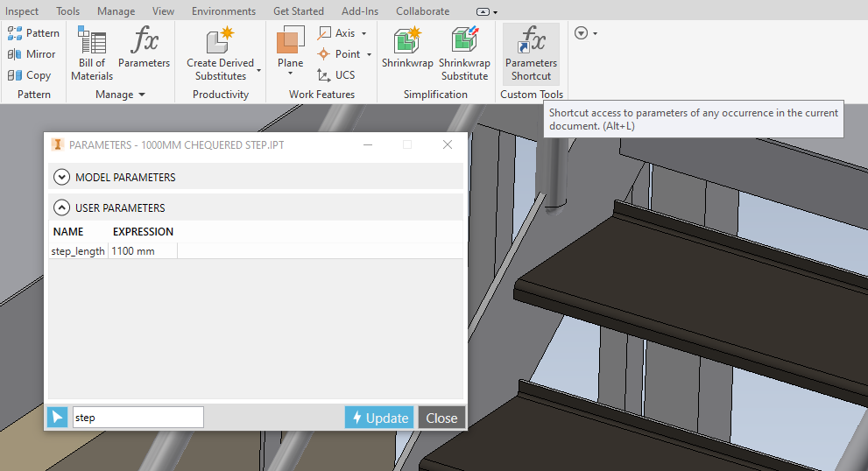Screen dimensions: 868x471
Task: Create a UCS coordinate system
Action: [x=336, y=75]
